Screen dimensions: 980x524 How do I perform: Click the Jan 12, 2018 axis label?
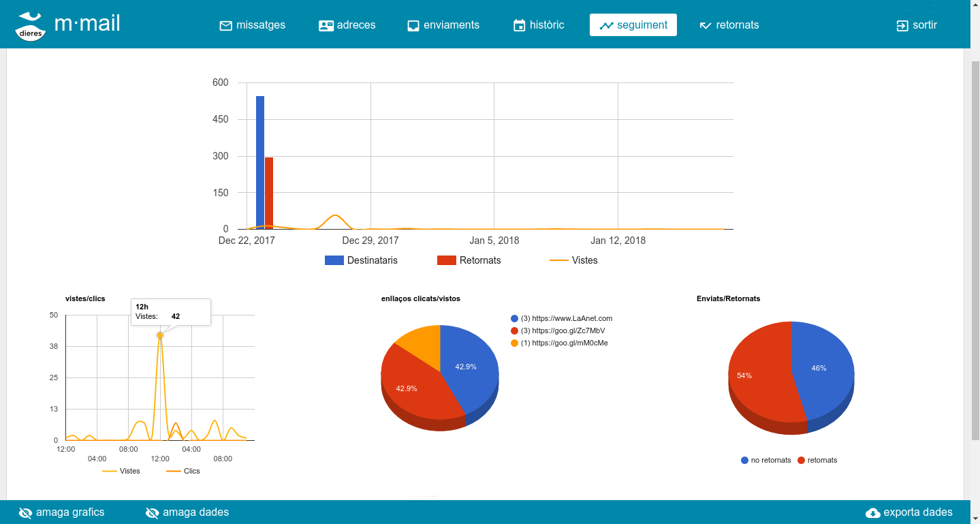pos(618,241)
